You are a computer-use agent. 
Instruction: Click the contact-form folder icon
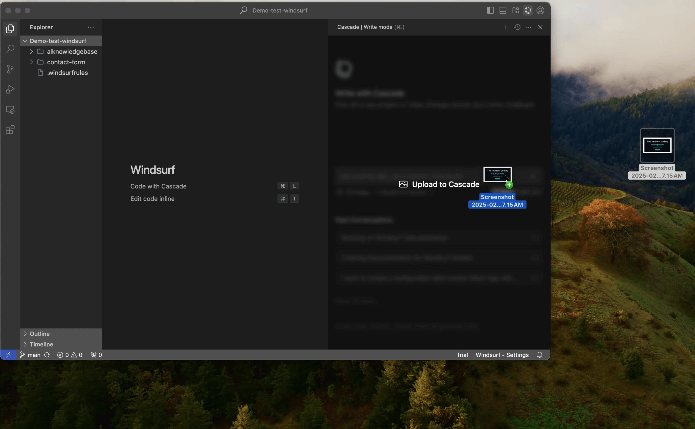[40, 62]
